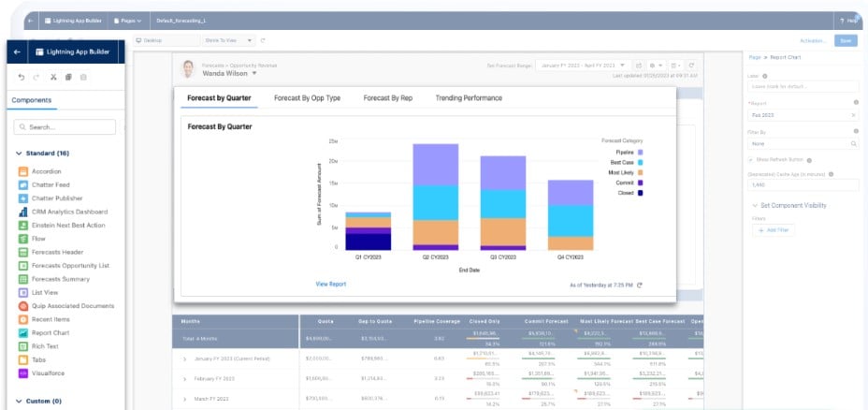The width and height of the screenshot is (868, 410).
Task: Select the Visualforce component icon
Action: coord(22,373)
